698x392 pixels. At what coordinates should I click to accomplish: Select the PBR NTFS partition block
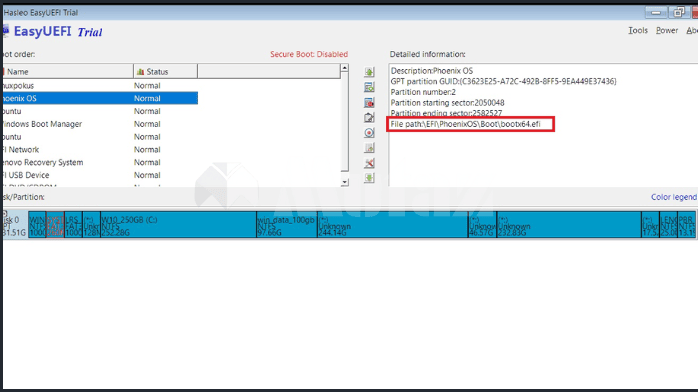pyautogui.click(x=686, y=225)
